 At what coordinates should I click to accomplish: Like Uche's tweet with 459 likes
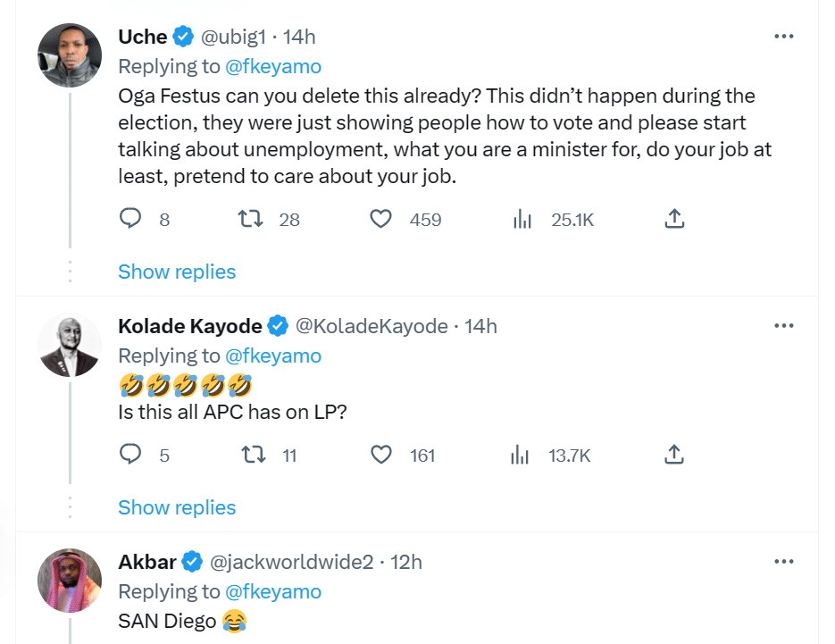[x=381, y=219]
